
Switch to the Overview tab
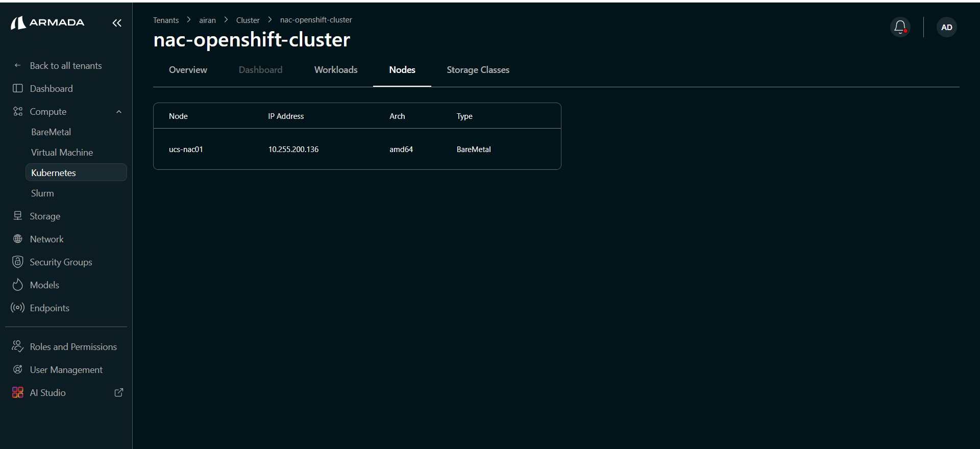click(188, 70)
